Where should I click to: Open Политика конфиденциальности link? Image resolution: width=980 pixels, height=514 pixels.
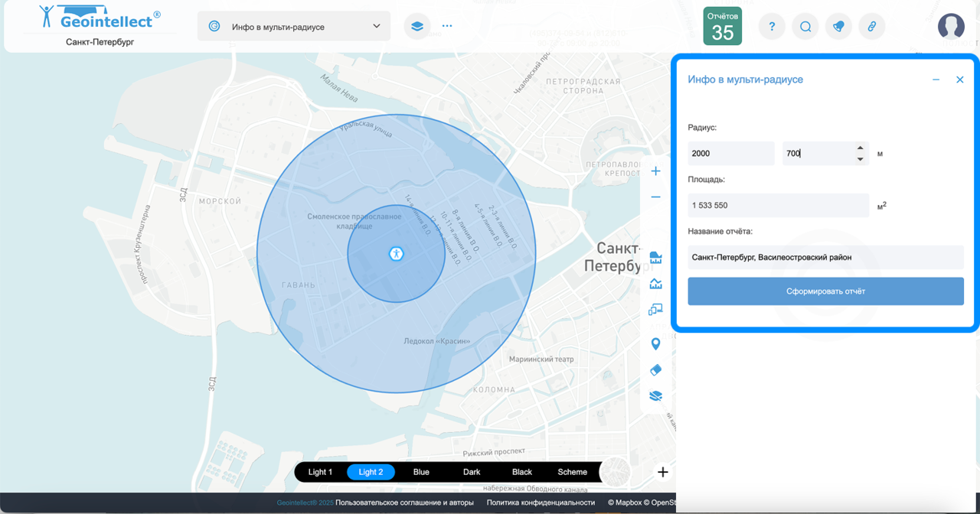541,503
